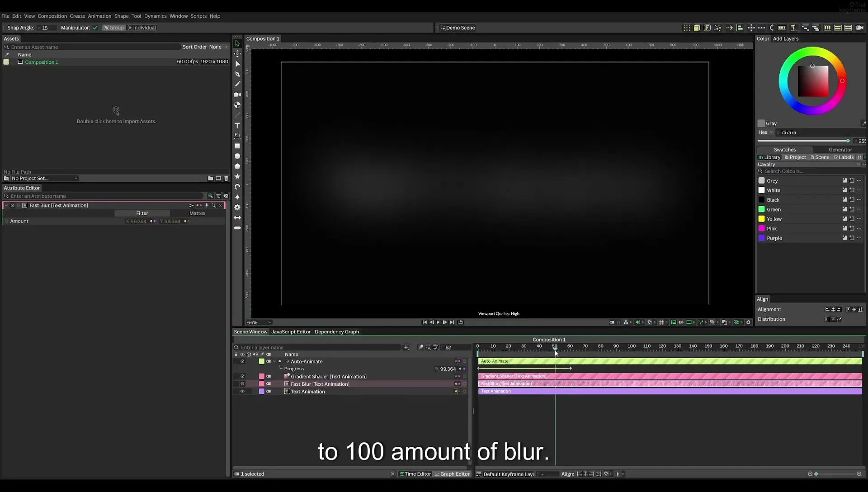868x492 pixels.
Task: Choose the Ellipse shape tool
Action: click(237, 156)
